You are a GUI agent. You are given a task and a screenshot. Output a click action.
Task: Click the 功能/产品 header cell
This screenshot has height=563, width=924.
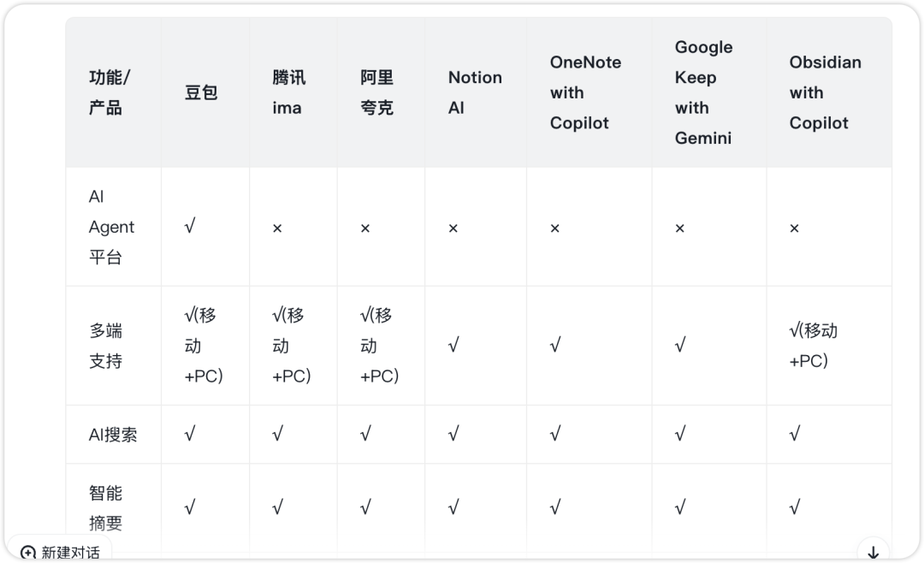click(x=109, y=92)
